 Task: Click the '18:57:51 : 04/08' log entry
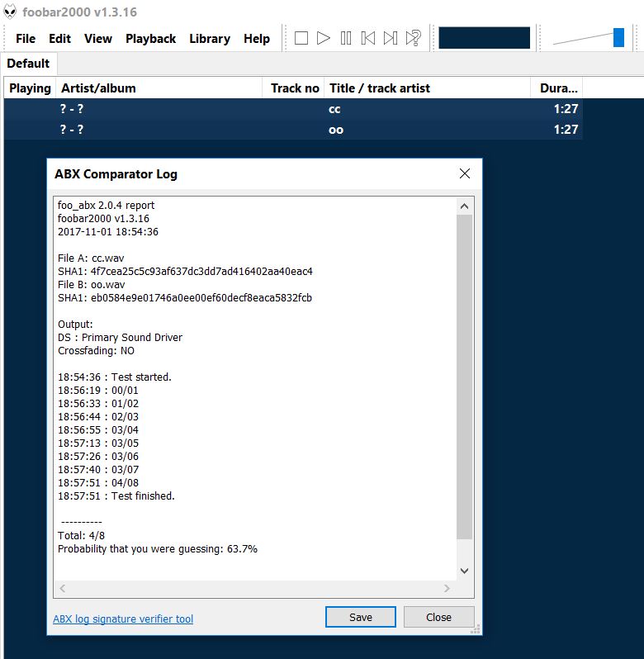coord(98,482)
